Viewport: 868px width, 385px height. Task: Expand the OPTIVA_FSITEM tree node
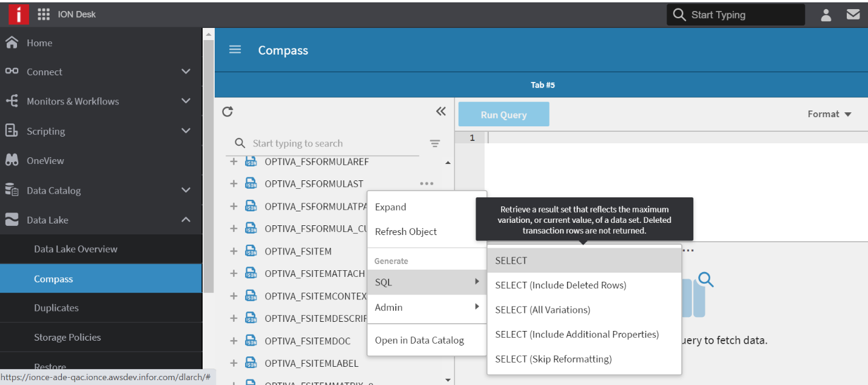point(234,251)
